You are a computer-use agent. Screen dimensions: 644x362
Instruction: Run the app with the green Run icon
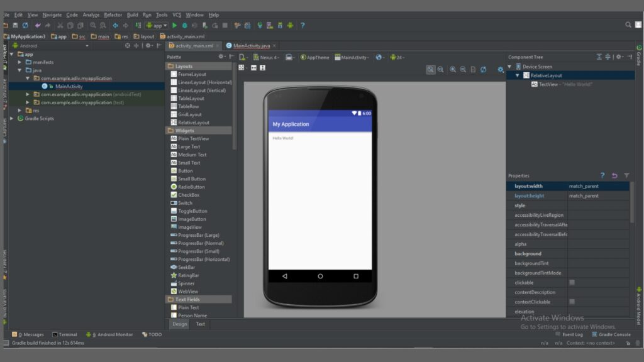coord(175,26)
